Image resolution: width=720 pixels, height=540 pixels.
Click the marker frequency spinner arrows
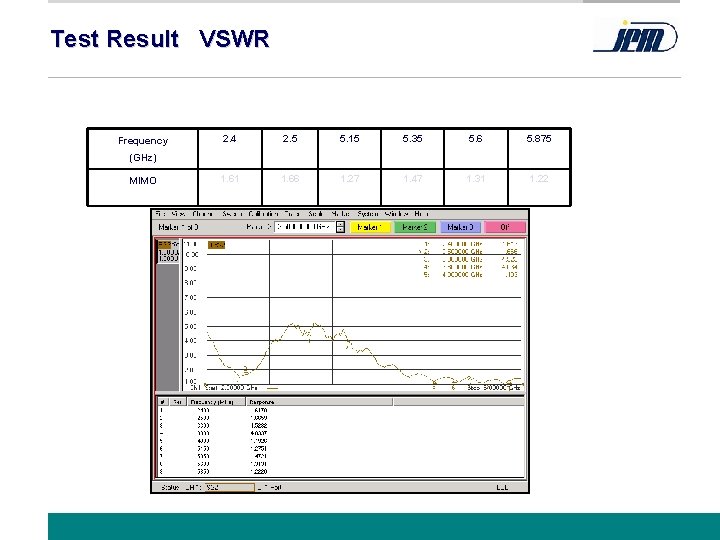pyautogui.click(x=340, y=227)
